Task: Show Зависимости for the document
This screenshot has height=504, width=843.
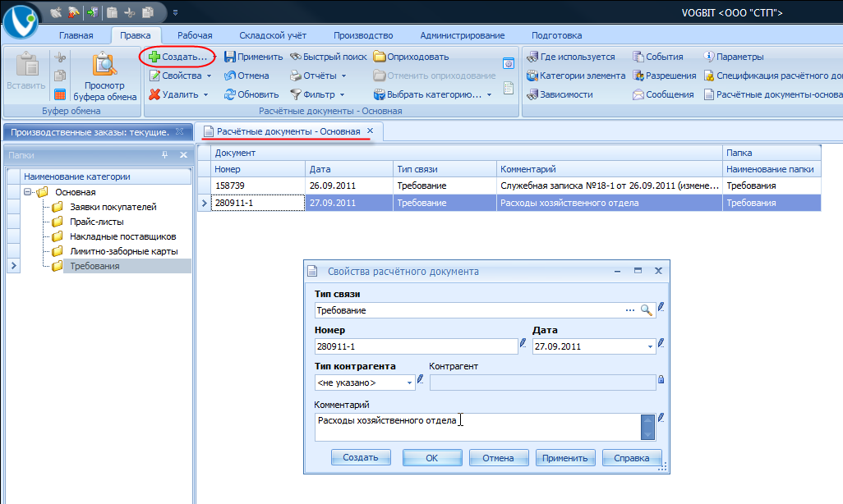Action: point(560,94)
